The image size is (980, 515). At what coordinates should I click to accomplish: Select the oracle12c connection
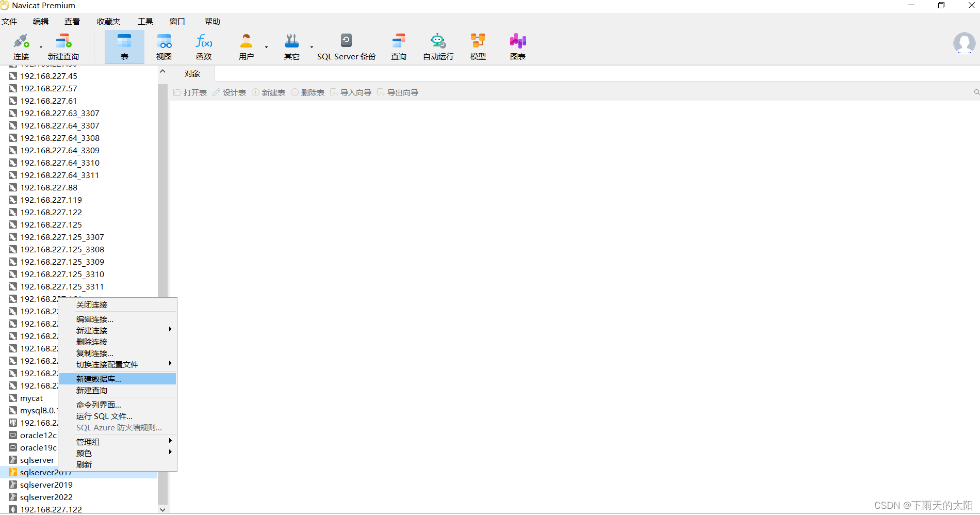39,435
